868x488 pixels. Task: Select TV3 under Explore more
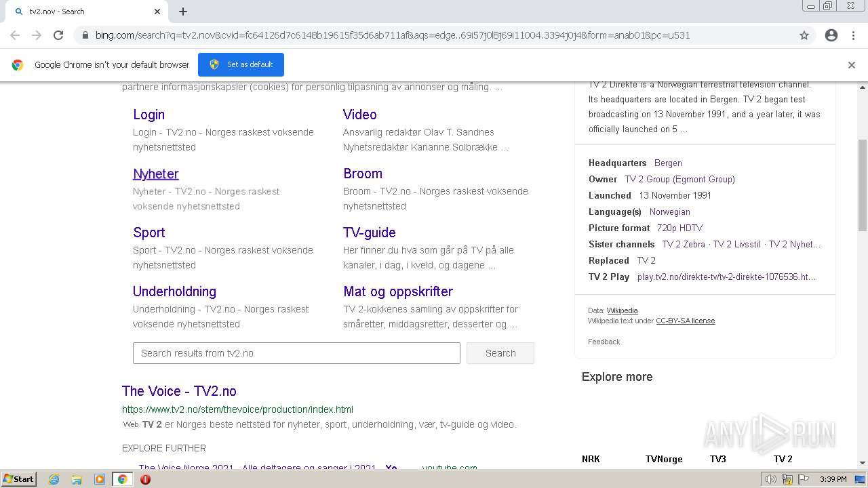pyautogui.click(x=718, y=459)
